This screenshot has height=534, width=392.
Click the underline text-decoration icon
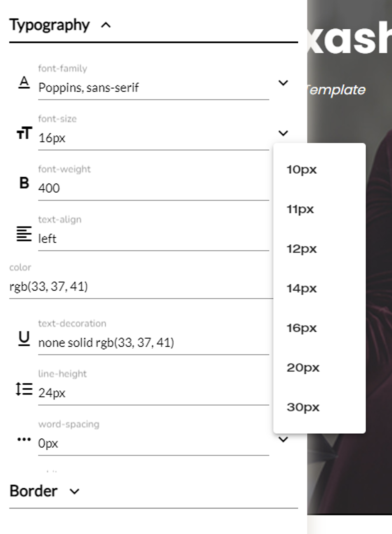(24, 339)
